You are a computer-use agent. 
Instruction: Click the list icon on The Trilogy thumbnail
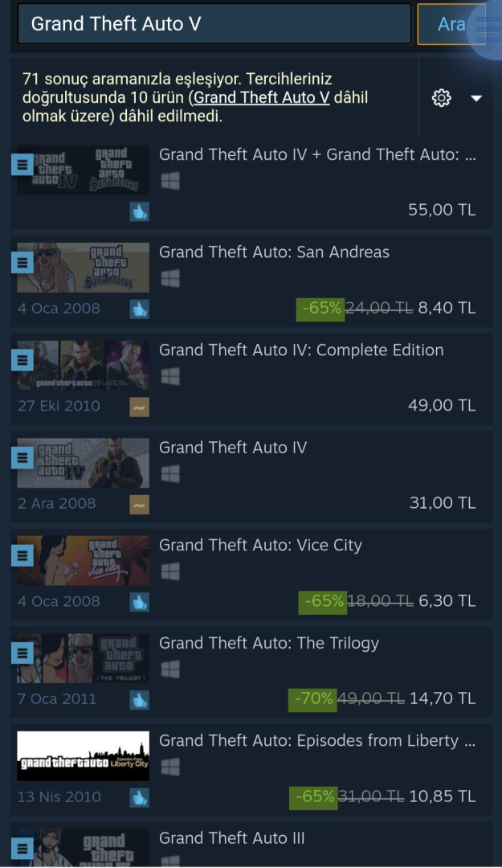coord(22,653)
